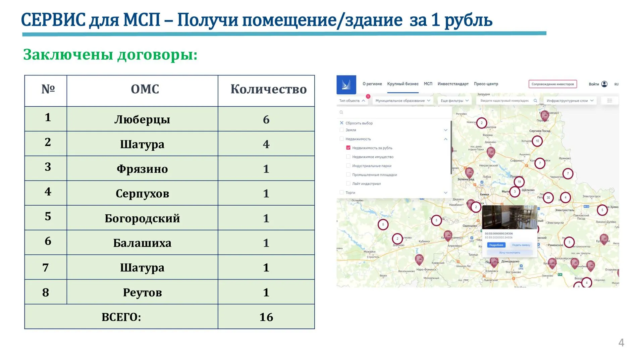This screenshot has width=644, height=362.
Task: Click the property photo thumbnail in popup
Action: click(x=509, y=217)
